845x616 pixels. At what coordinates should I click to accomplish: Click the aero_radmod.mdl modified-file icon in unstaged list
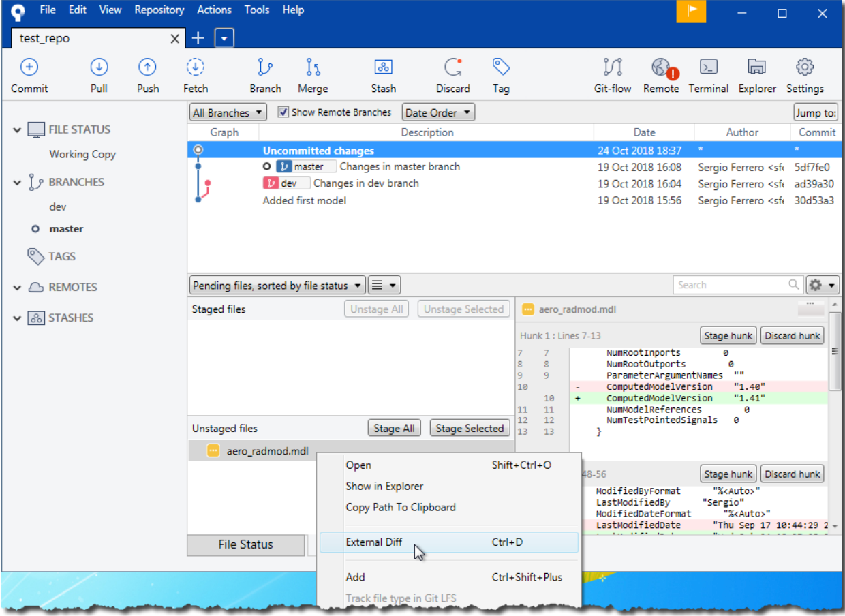213,450
